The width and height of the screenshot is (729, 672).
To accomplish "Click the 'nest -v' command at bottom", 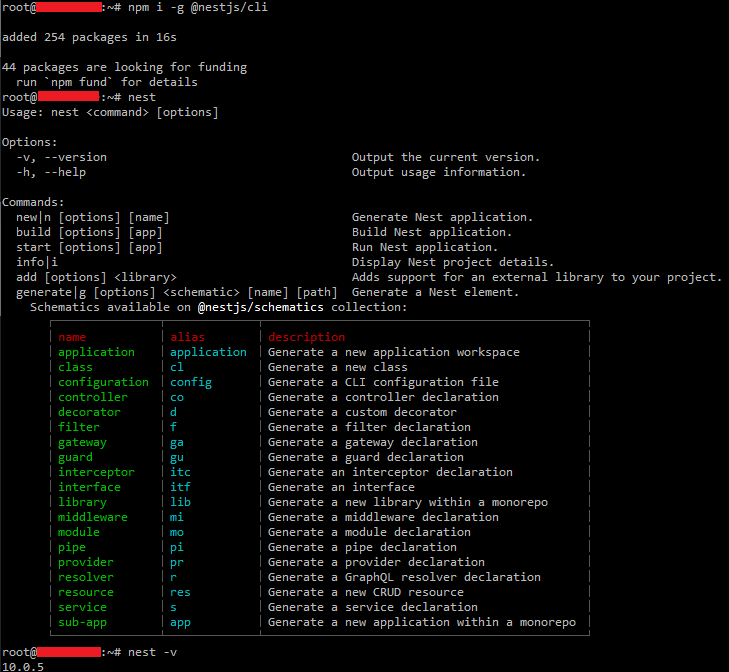I will click(x=152, y=652).
